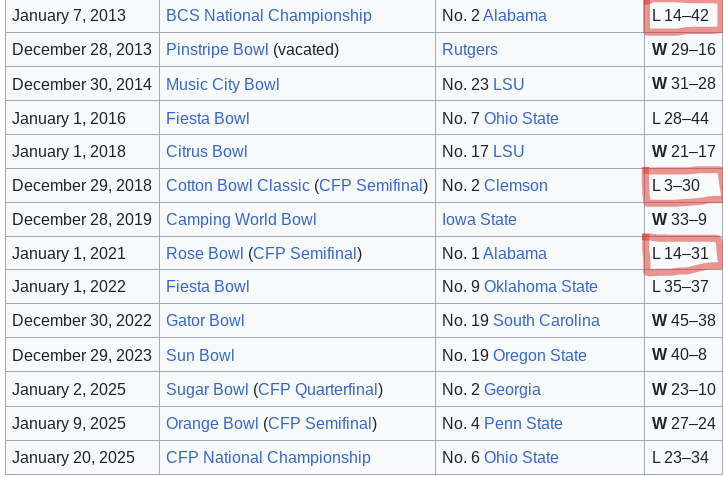723x477 pixels.
Task: Open the South Carolina team link
Action: point(546,320)
